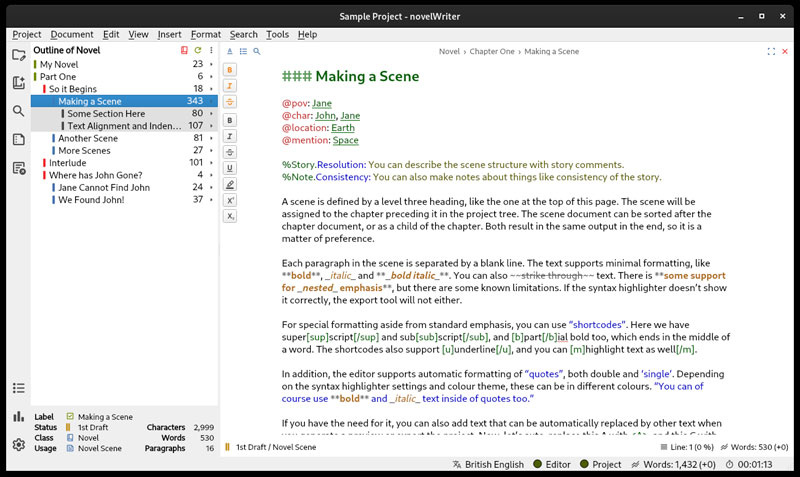
Task: Open the Project Search sidebar icon
Action: click(19, 111)
